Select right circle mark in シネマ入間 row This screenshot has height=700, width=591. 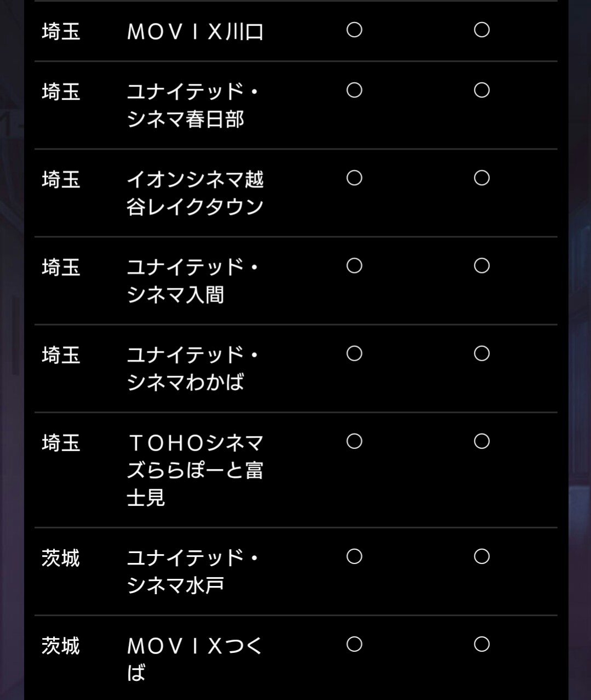pyautogui.click(x=481, y=266)
